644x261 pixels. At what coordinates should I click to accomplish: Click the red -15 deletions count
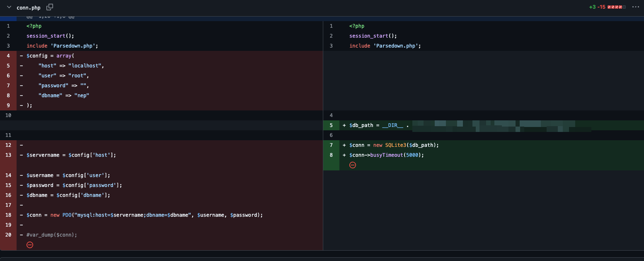(x=601, y=7)
